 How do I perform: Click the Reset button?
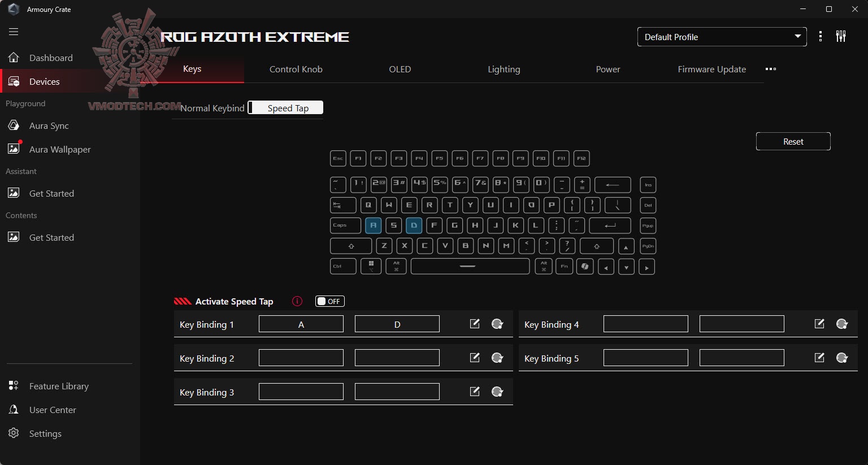[x=793, y=141]
